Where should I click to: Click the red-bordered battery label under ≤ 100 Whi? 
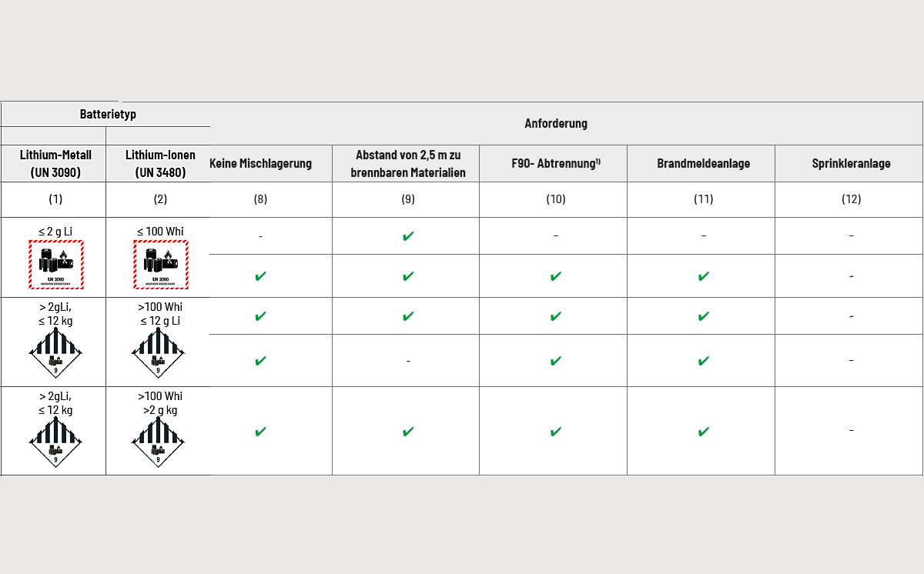click(x=161, y=264)
